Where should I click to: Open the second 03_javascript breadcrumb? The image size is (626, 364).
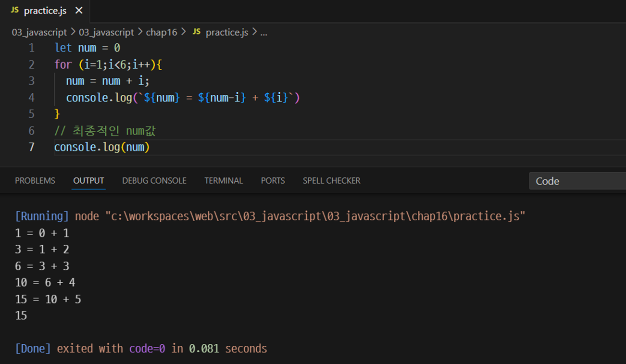coord(106,32)
